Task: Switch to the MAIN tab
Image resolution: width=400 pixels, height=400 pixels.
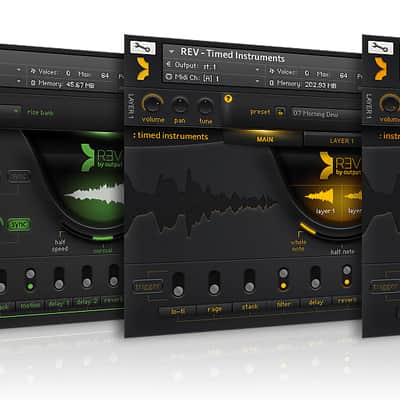Action: (x=264, y=139)
